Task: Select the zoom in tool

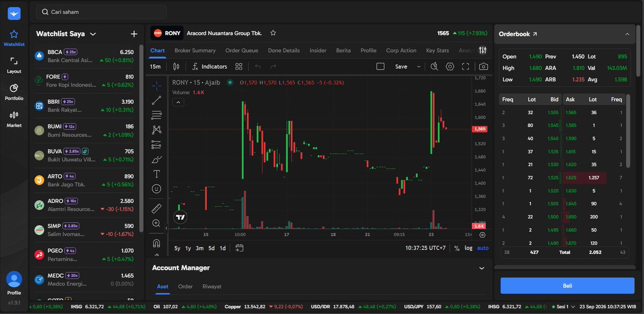Action: pos(156,223)
